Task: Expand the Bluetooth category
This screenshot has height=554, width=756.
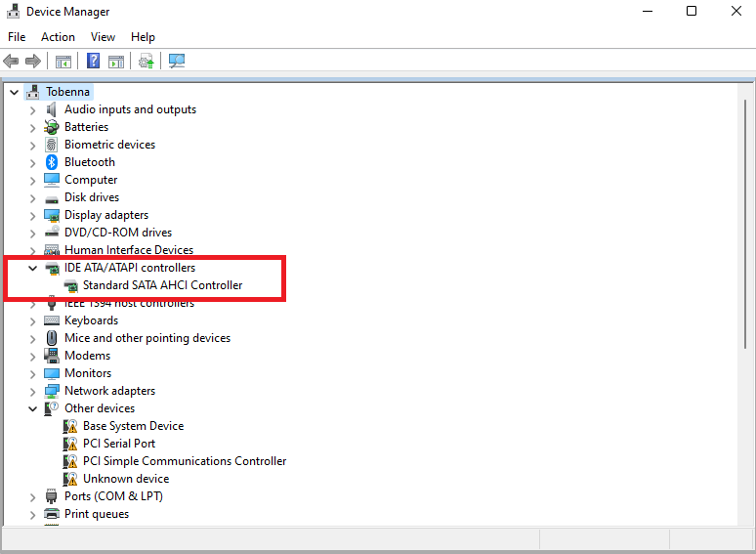Action: (32, 163)
